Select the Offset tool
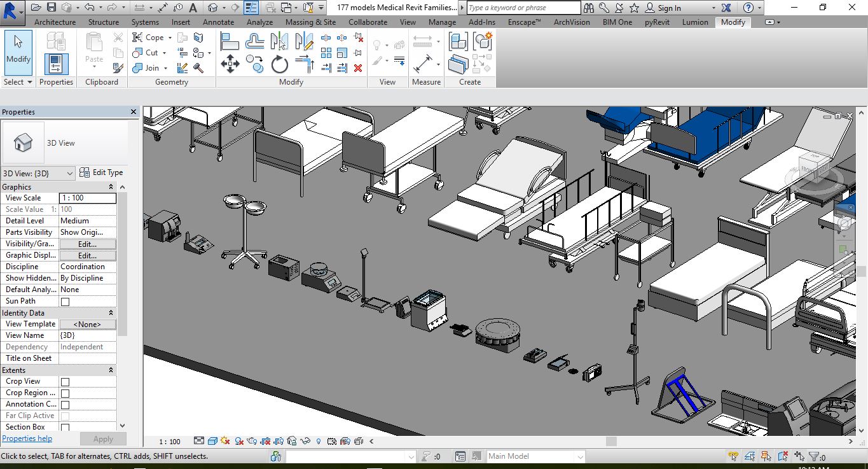The image size is (868, 469). [x=255, y=41]
